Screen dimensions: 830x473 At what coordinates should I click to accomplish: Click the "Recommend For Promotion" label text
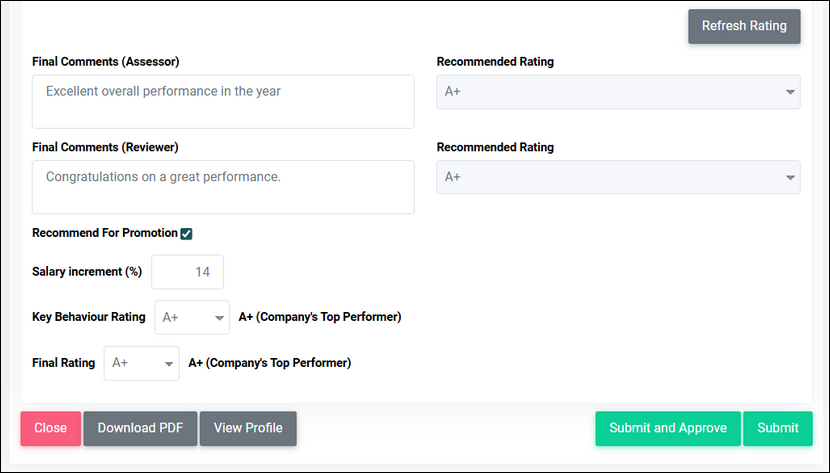105,233
